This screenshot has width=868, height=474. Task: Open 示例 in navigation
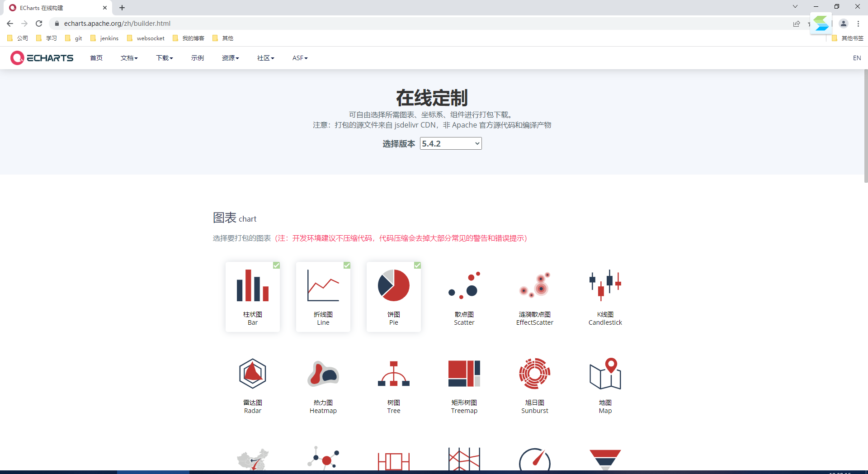[x=198, y=58]
